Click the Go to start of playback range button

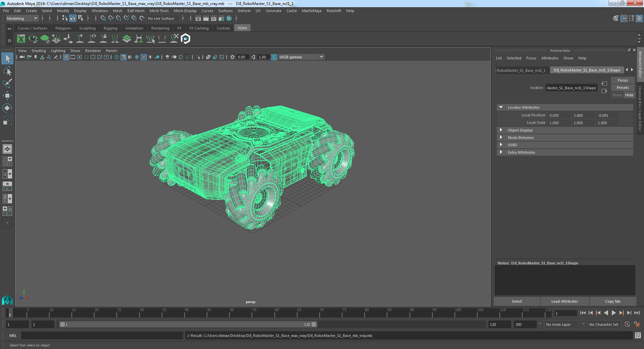click(583, 313)
